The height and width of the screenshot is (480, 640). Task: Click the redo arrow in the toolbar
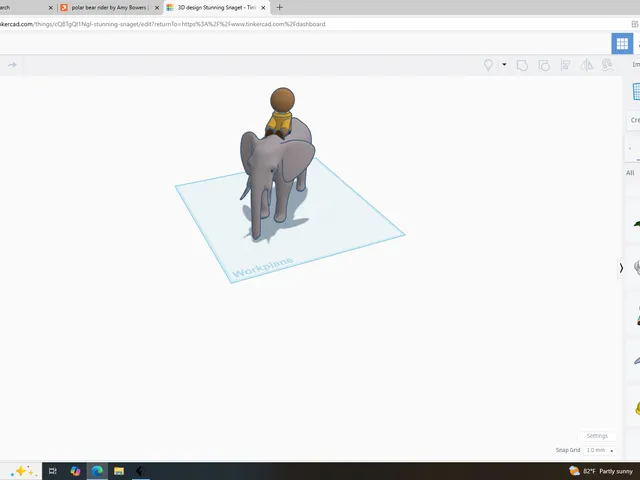(12, 65)
